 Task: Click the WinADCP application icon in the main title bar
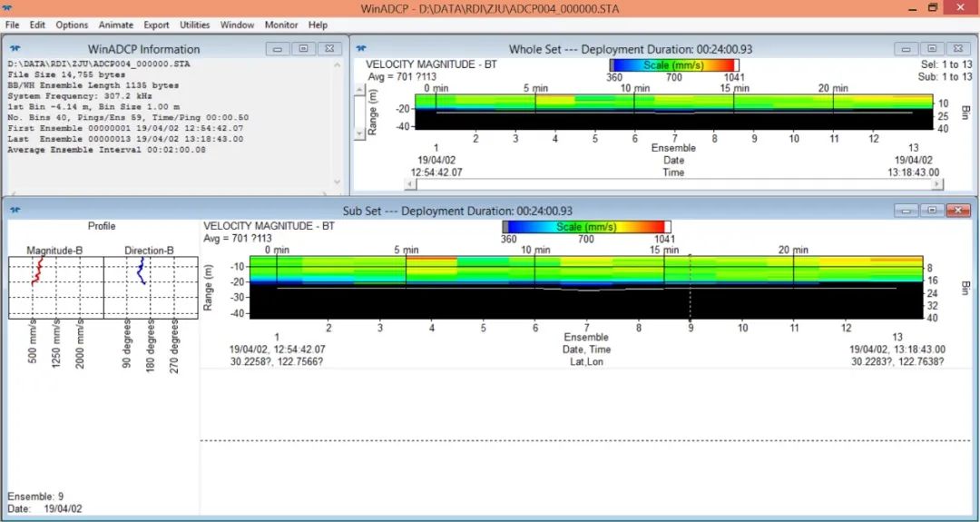click(9, 7)
